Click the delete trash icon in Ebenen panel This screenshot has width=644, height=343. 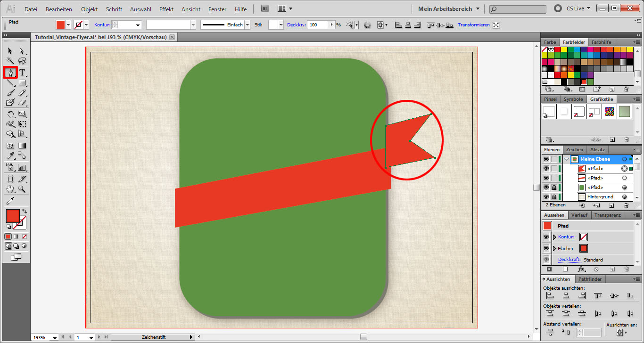tap(626, 205)
